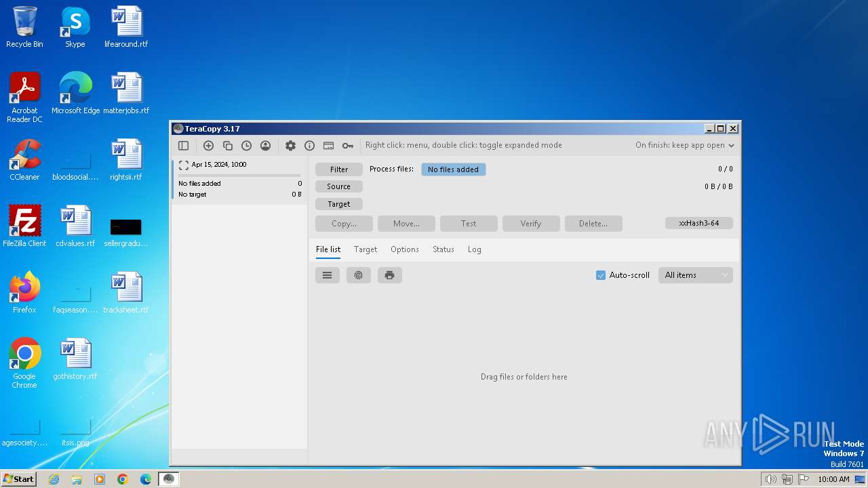Screen dimensions: 868x488
Task: Open Acrobat Reader DC shortcut
Action: 24,98
